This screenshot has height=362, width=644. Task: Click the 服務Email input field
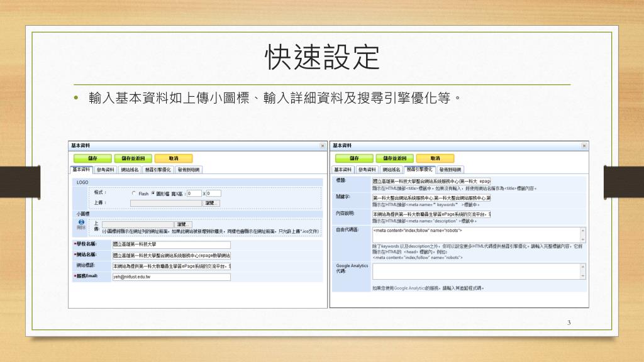point(171,277)
